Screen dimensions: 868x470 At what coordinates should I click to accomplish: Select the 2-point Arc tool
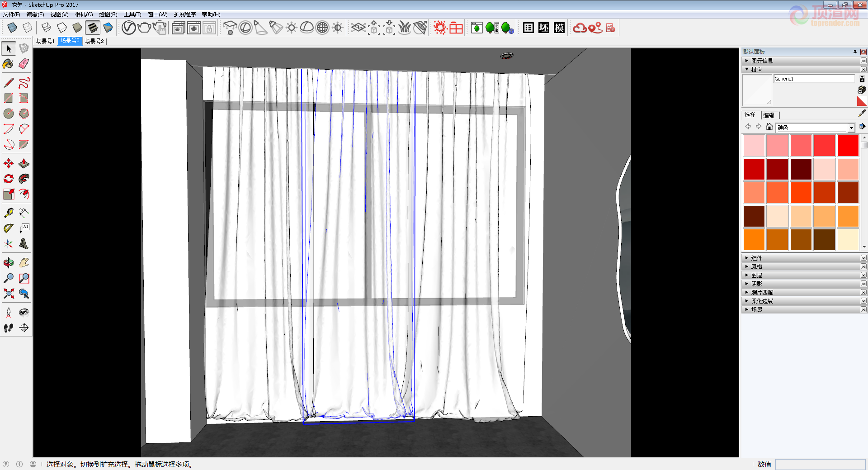coord(24,129)
